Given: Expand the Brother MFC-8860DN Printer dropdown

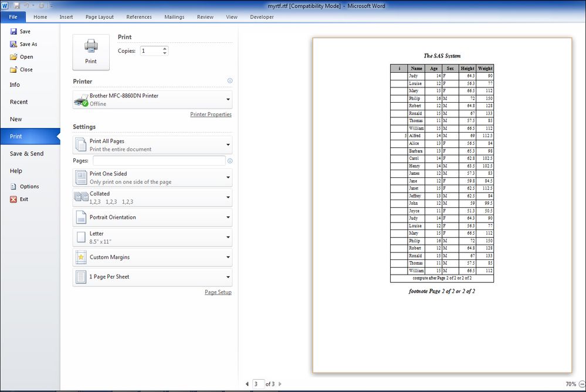Looking at the screenshot, I should click(153, 100).
